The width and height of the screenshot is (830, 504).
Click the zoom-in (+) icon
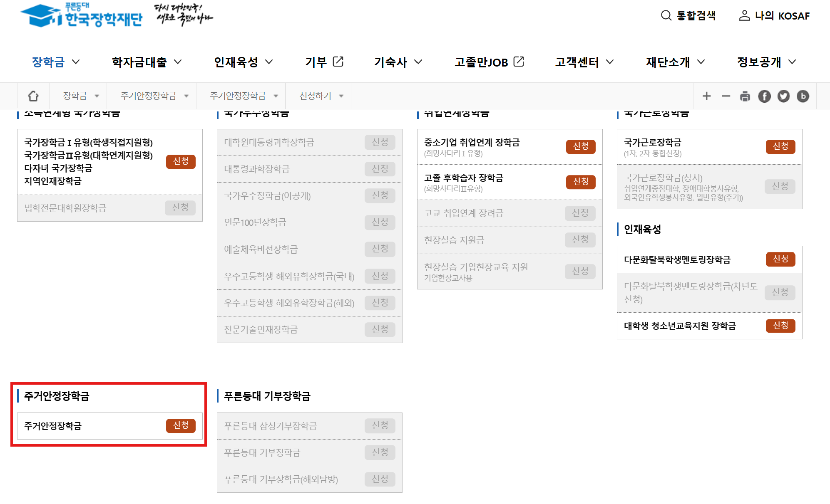click(x=706, y=96)
